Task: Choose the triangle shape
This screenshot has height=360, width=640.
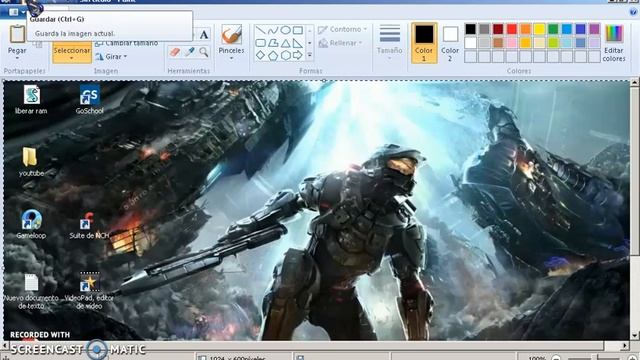Action: pyautogui.click(x=285, y=43)
